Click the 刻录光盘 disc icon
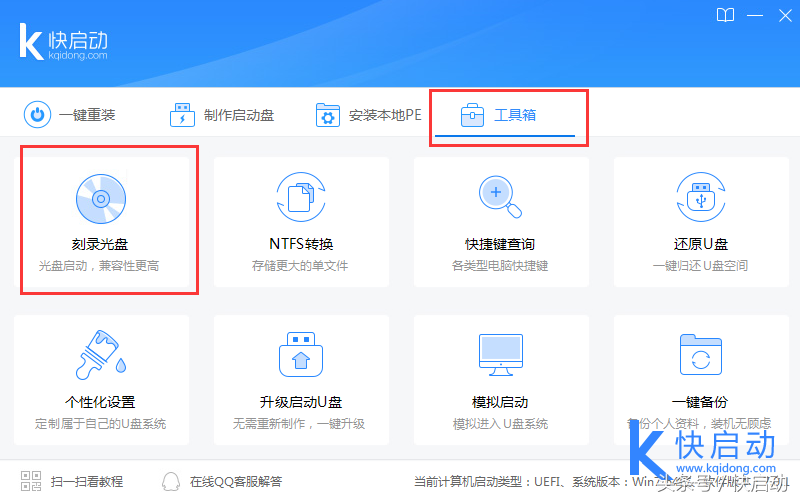This screenshot has width=800, height=500. coord(101,198)
